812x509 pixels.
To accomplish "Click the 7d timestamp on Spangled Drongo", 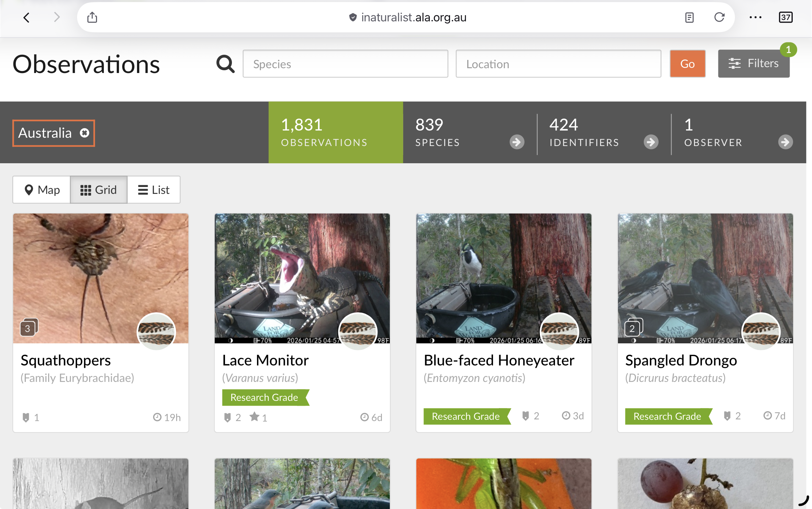I will tap(774, 416).
